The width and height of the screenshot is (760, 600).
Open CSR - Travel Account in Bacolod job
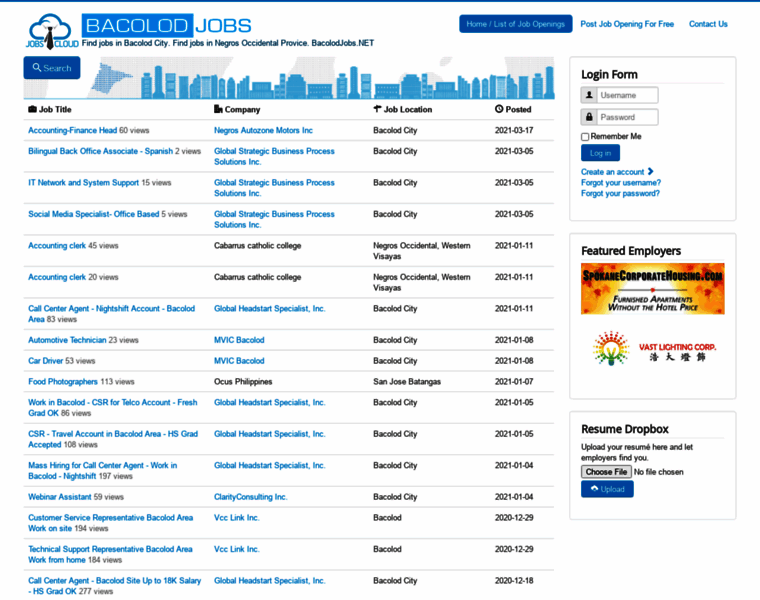click(113, 439)
